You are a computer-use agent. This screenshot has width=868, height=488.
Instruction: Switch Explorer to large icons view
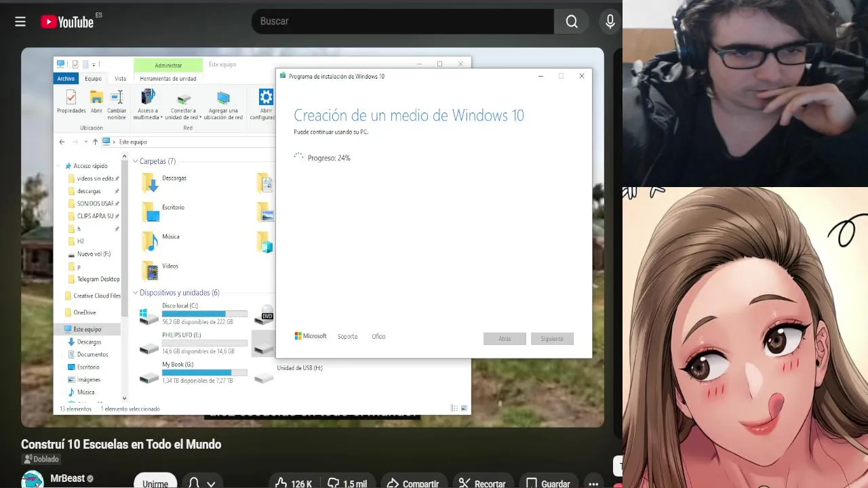pyautogui.click(x=465, y=409)
